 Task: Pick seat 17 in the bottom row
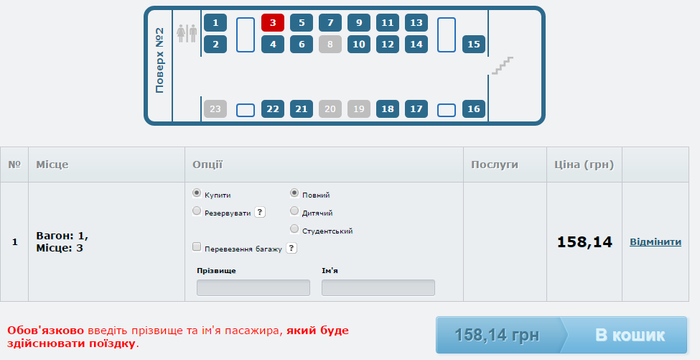pyautogui.click(x=417, y=109)
